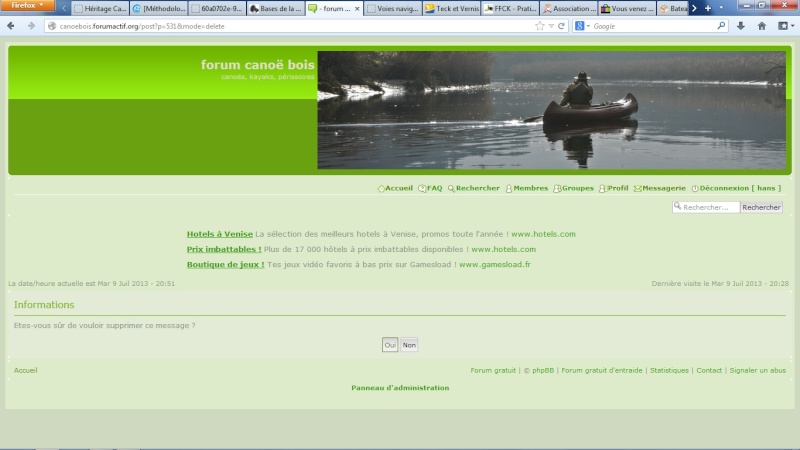Switch to the Vous venez... tab
Image resolution: width=800 pixels, height=450 pixels.
tap(628, 9)
